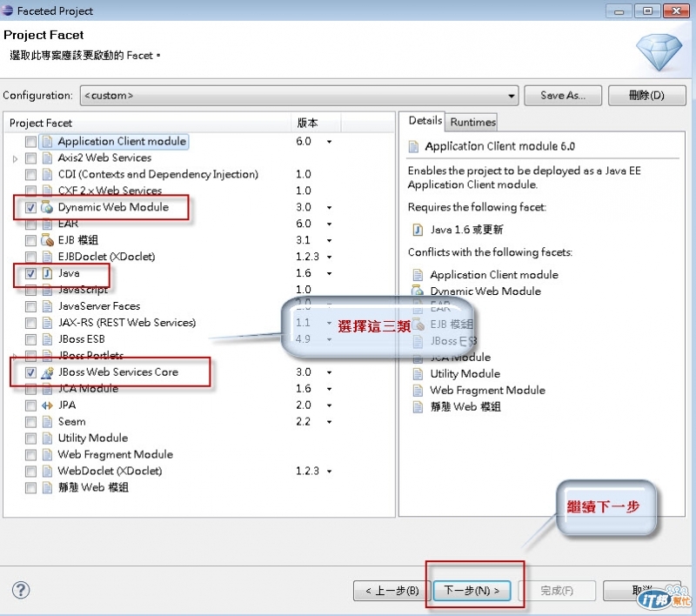696x616 pixels.
Task: Click the Utility Module icon in facet list
Action: click(47, 438)
